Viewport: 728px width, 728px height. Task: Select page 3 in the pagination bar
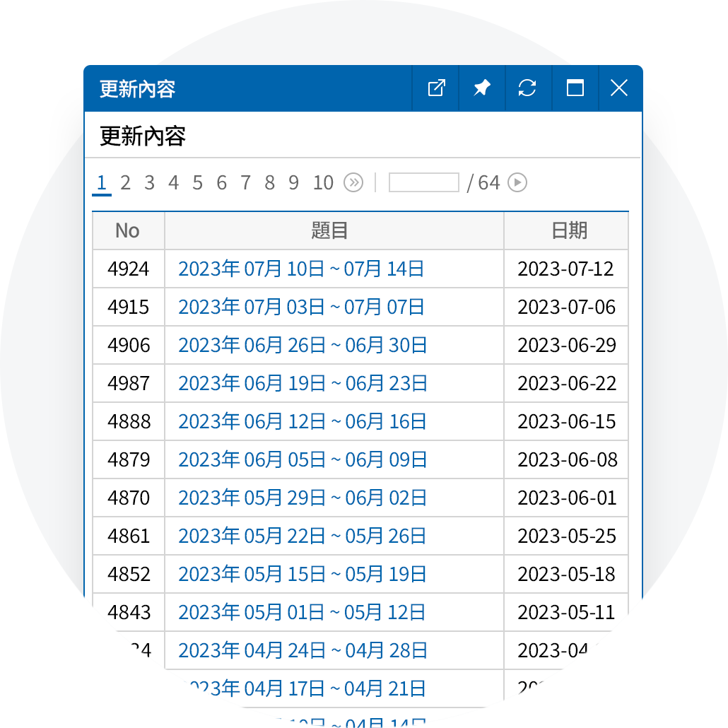149,182
